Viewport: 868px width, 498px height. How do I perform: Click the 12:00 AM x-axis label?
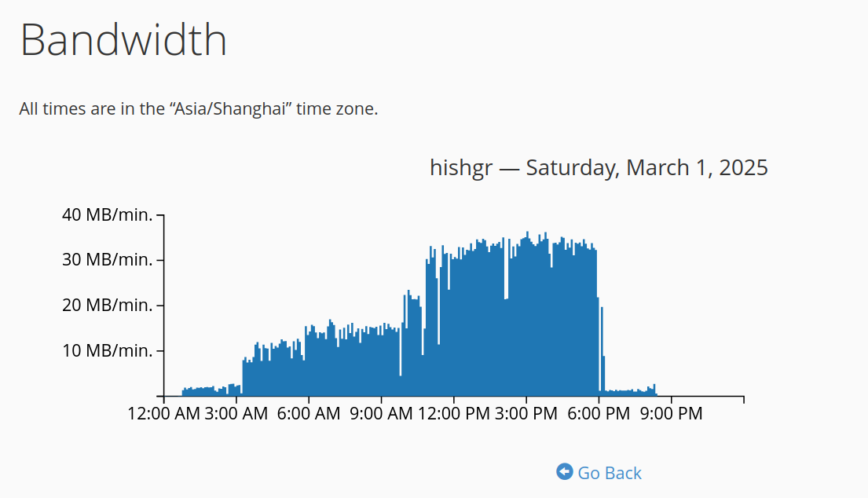163,413
